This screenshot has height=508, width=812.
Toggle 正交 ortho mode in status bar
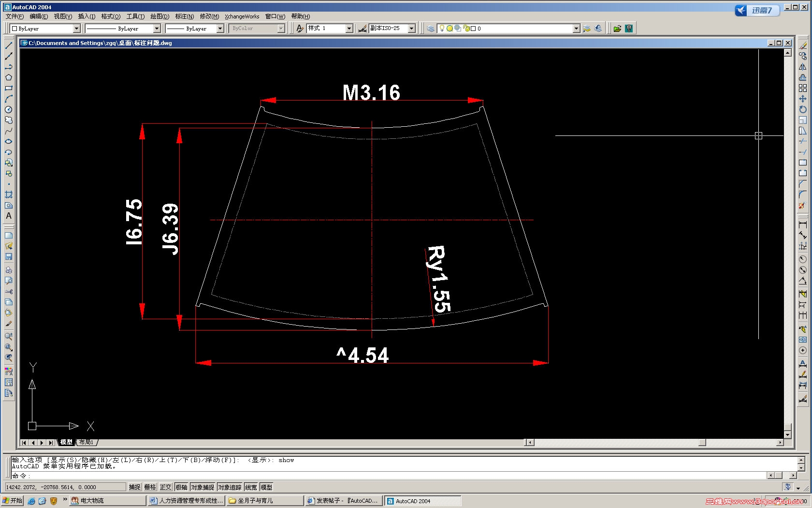165,487
